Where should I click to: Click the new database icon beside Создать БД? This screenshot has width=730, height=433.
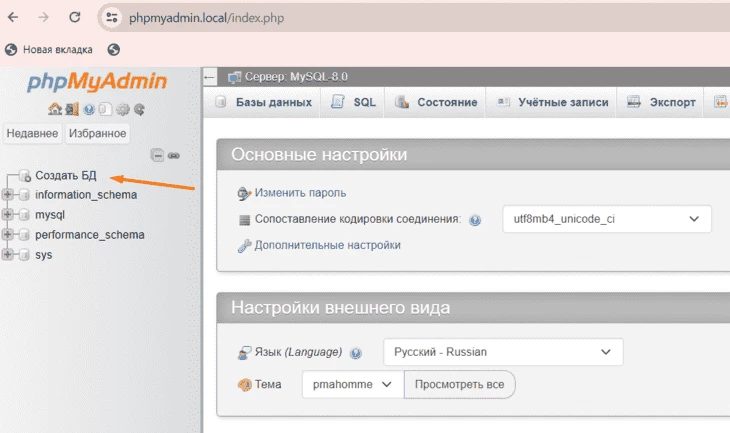[x=25, y=176]
